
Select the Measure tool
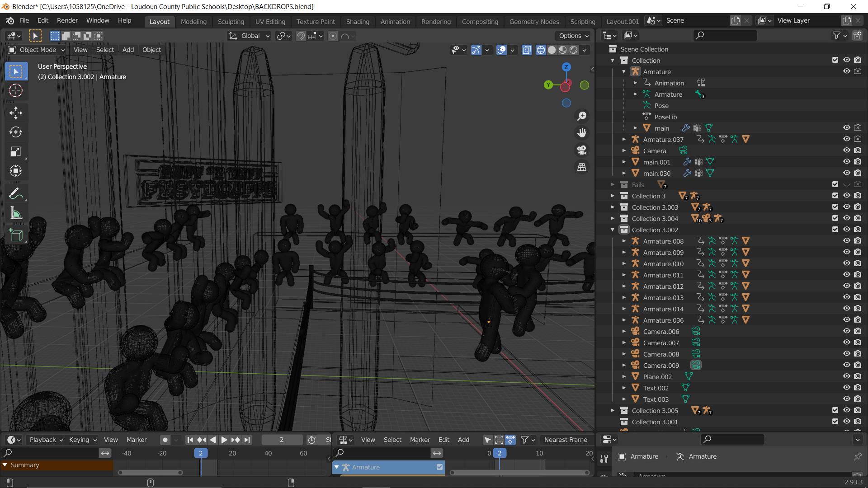pos(16,213)
